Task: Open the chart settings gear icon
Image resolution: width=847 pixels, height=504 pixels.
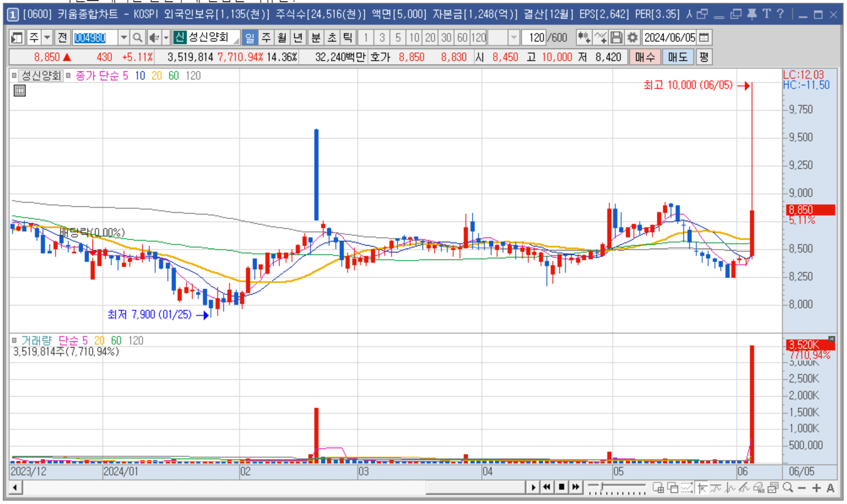Action: click(633, 38)
